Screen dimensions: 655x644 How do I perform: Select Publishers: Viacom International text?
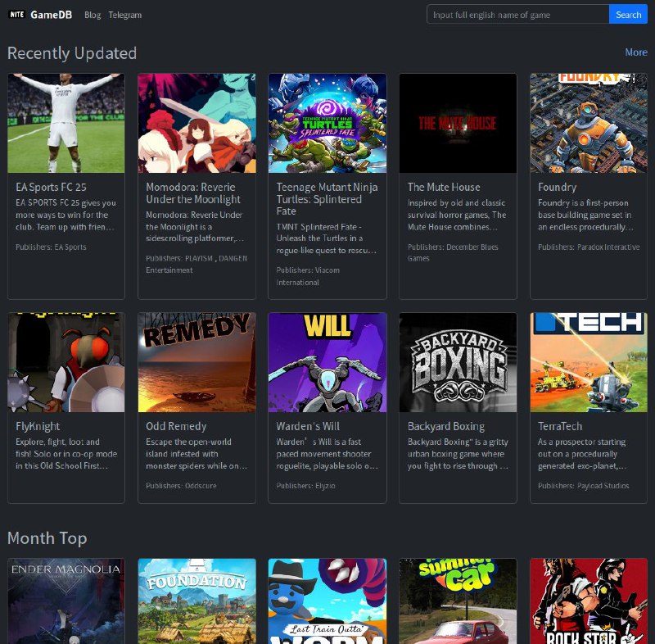pos(308,276)
